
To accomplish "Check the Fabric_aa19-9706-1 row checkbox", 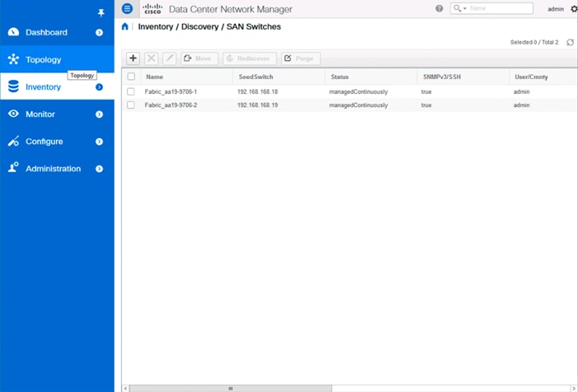I will click(x=131, y=91).
